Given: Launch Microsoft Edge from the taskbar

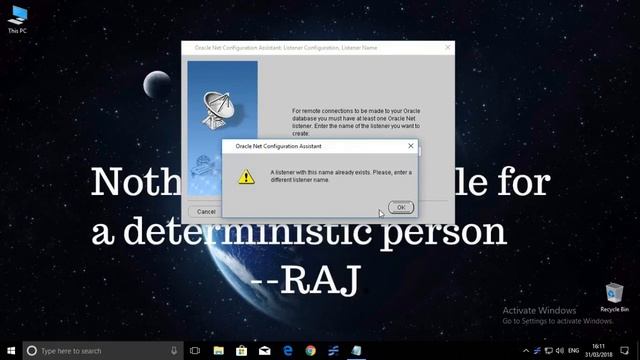Looking at the screenshot, I should pos(287,351).
